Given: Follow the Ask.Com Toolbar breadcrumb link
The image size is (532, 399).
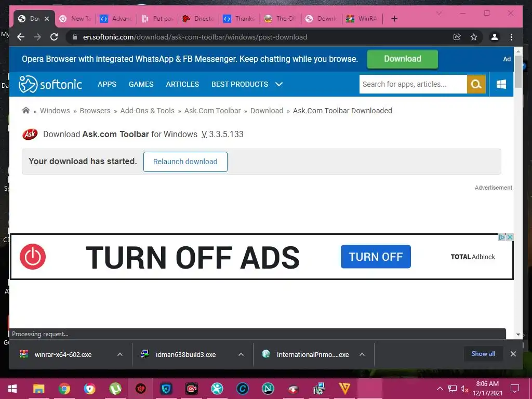Looking at the screenshot, I should click(x=212, y=111).
